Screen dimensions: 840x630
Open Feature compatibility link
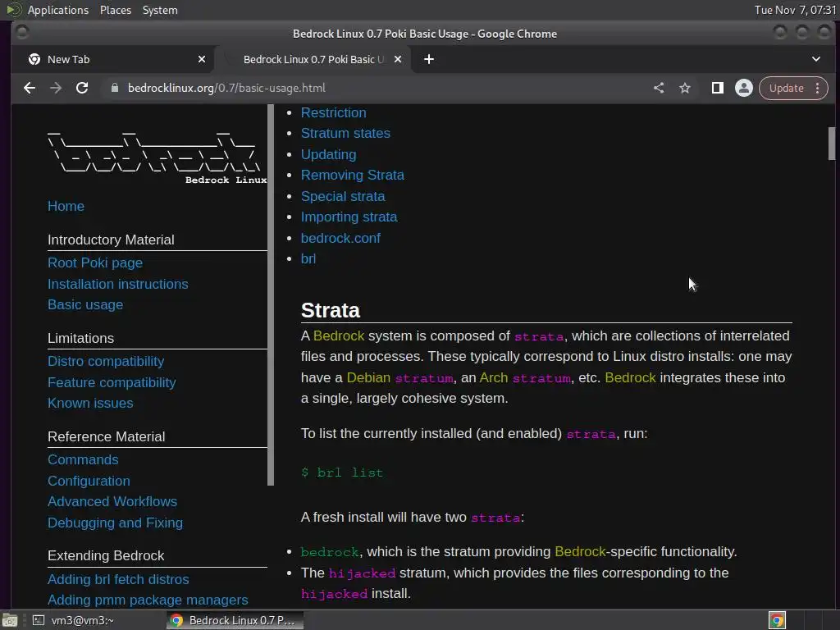tap(112, 382)
